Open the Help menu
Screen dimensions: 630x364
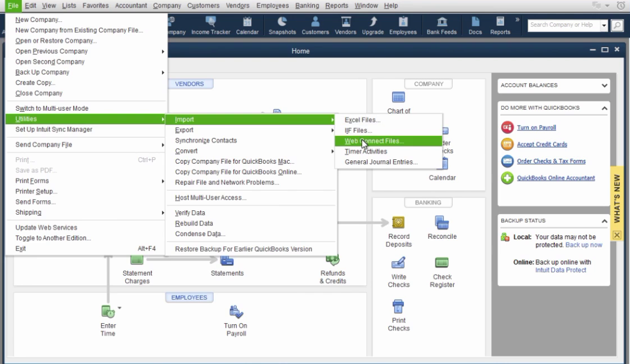[391, 6]
